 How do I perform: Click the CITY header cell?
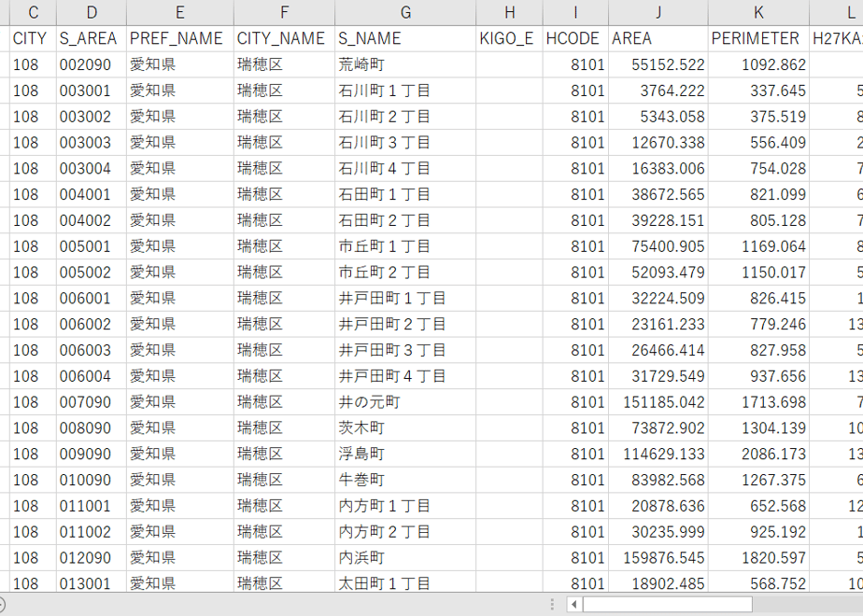pyautogui.click(x=33, y=38)
